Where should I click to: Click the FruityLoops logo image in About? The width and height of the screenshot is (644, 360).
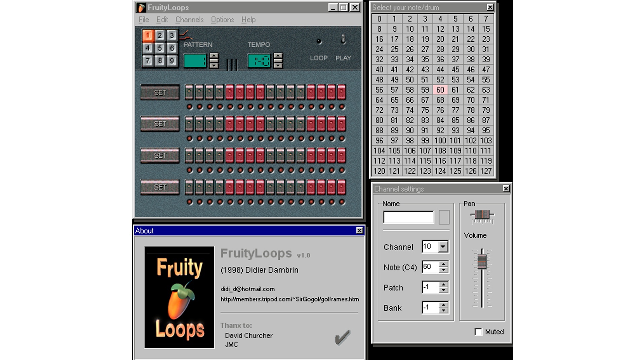pos(179,297)
